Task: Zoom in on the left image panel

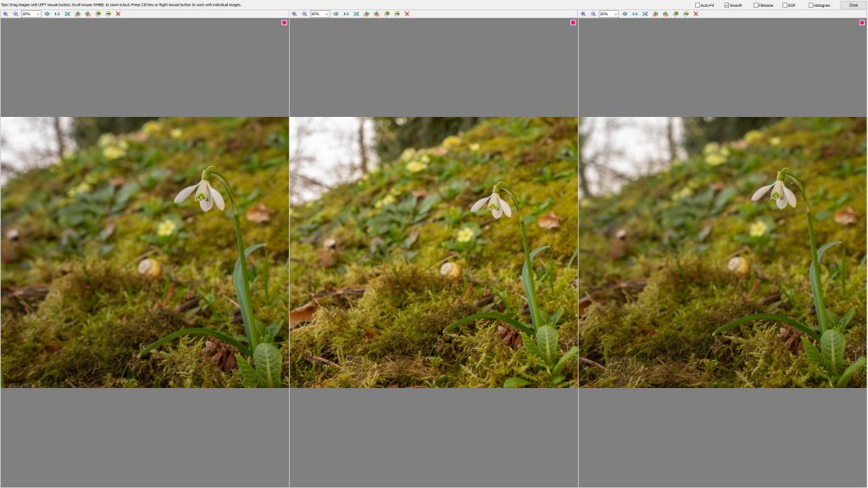Action: click(x=5, y=14)
